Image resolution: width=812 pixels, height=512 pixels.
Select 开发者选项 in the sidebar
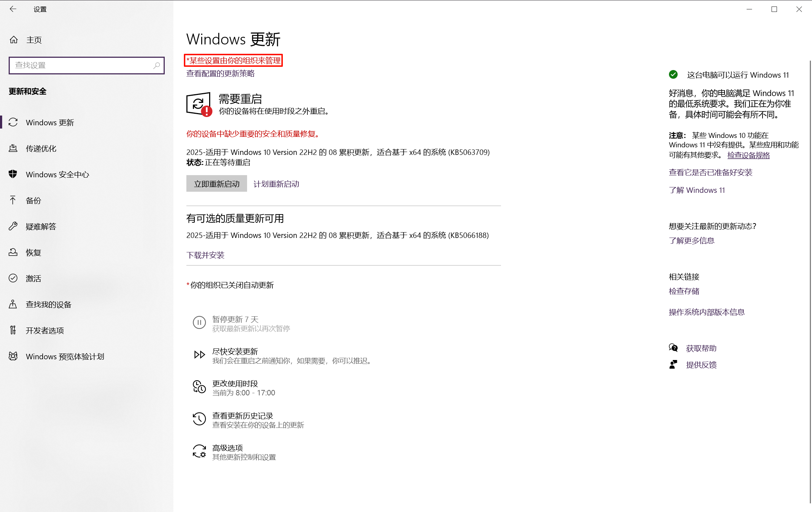tap(45, 330)
